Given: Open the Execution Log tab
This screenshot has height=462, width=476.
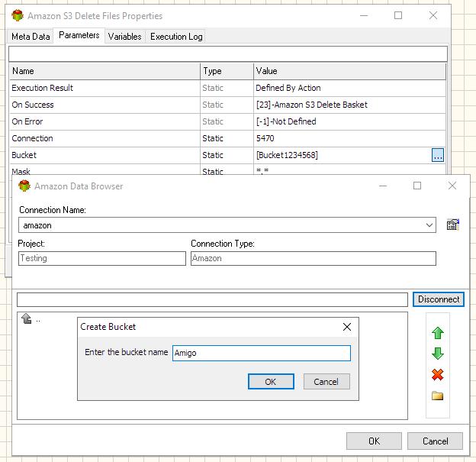Looking at the screenshot, I should pyautogui.click(x=176, y=37).
